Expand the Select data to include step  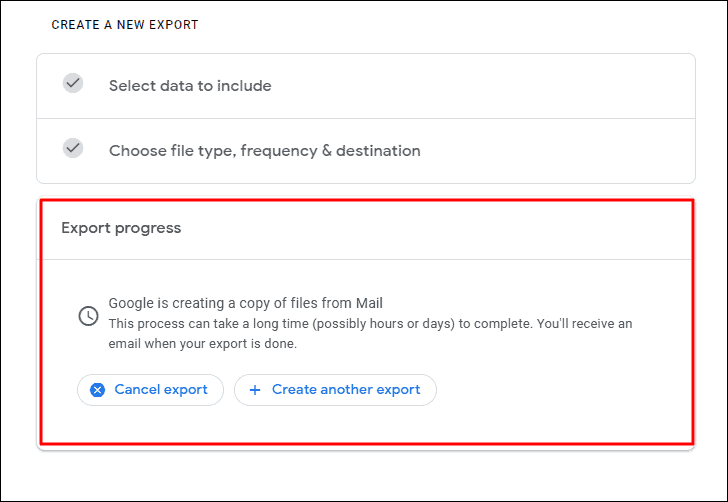point(366,86)
